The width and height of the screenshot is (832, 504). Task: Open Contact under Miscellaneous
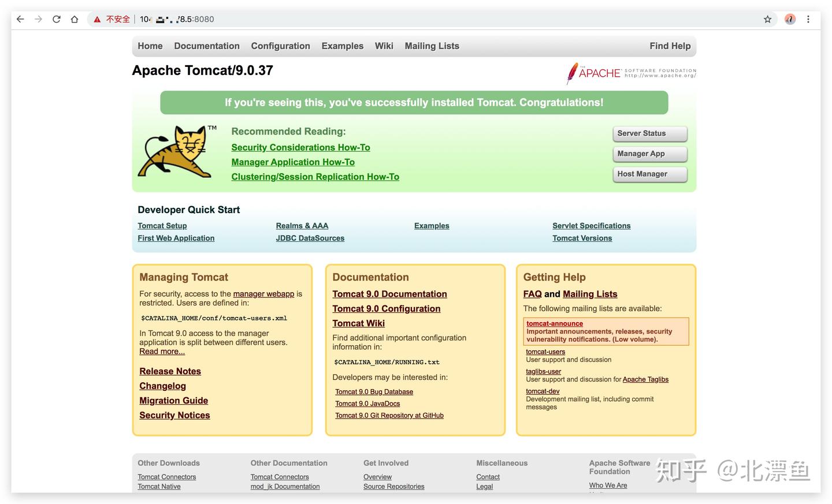[x=488, y=477]
